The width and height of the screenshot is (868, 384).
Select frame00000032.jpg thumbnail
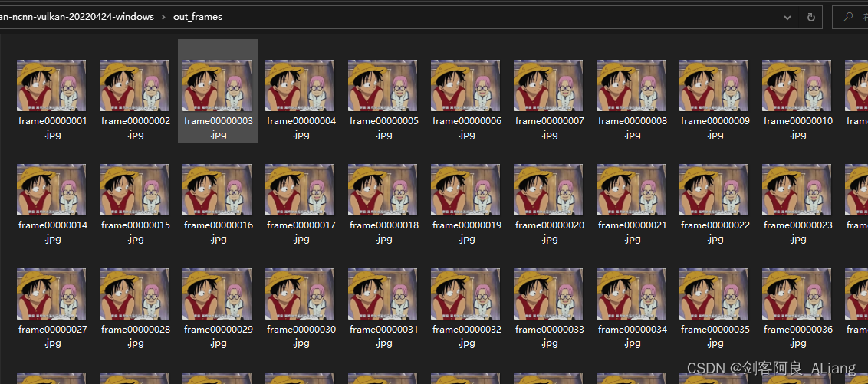pyautogui.click(x=465, y=294)
